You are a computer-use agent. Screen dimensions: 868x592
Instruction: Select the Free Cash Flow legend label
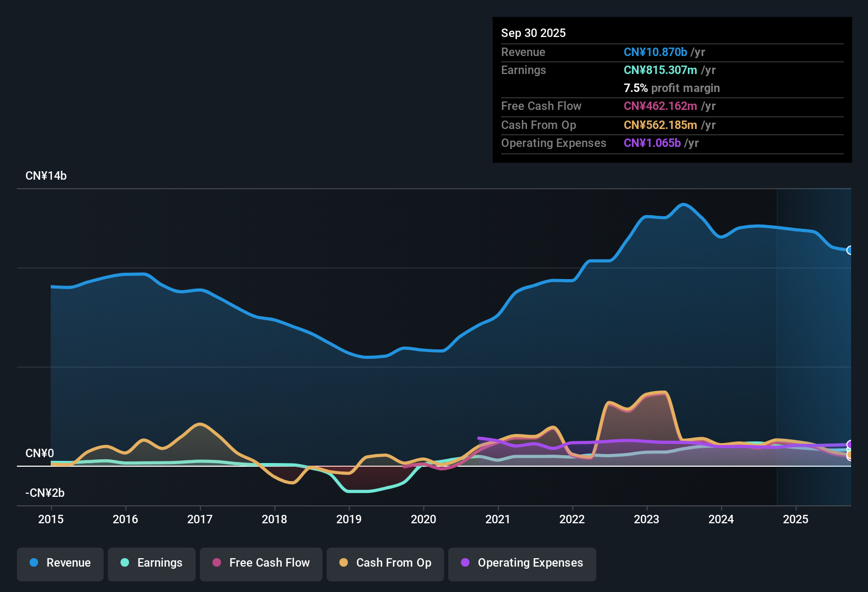pyautogui.click(x=270, y=563)
